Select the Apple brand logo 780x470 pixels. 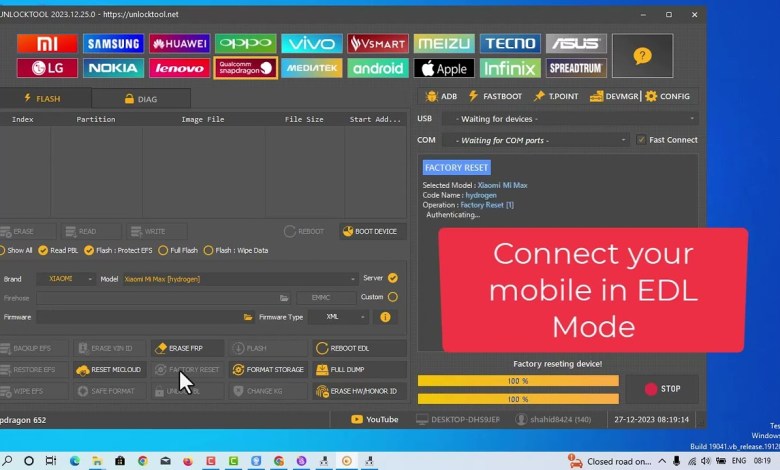(444, 68)
